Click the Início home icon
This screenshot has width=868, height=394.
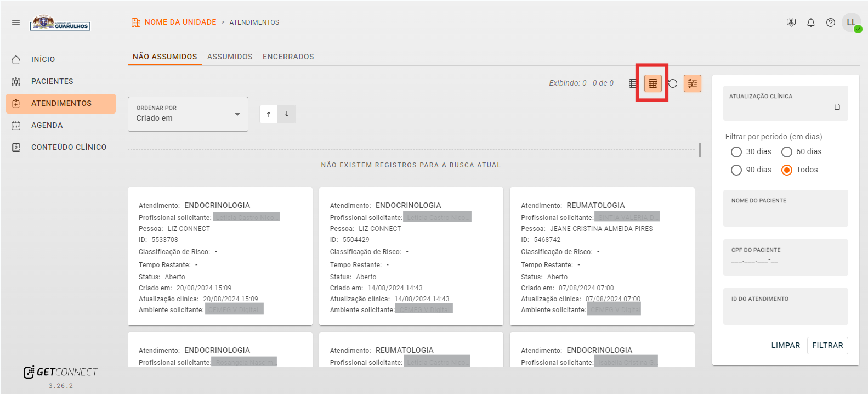click(16, 59)
